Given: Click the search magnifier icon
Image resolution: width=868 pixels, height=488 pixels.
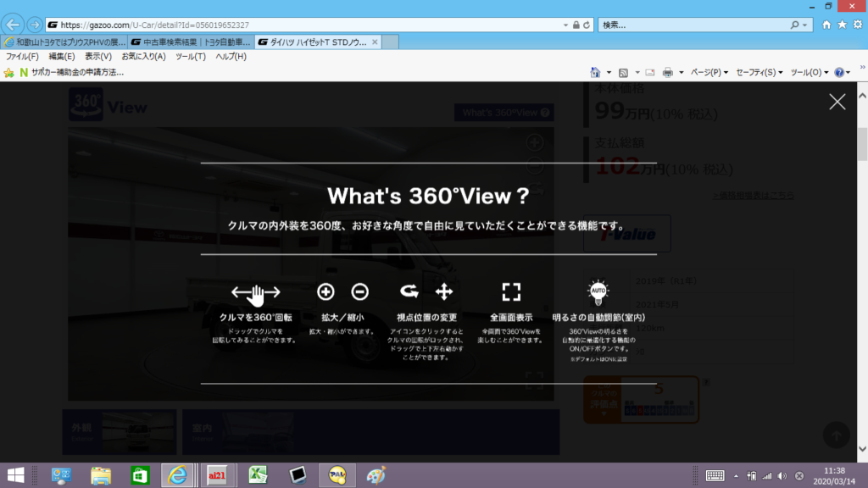Looking at the screenshot, I should (x=794, y=25).
